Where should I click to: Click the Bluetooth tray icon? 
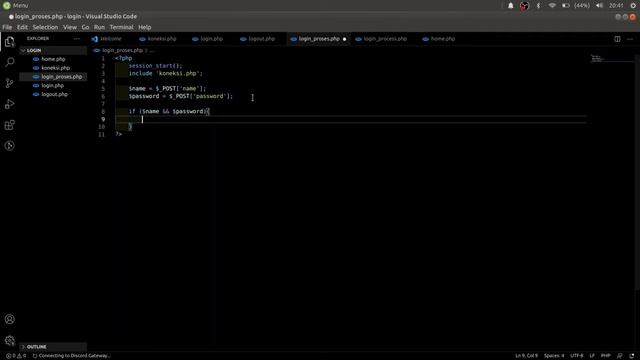click(538, 6)
